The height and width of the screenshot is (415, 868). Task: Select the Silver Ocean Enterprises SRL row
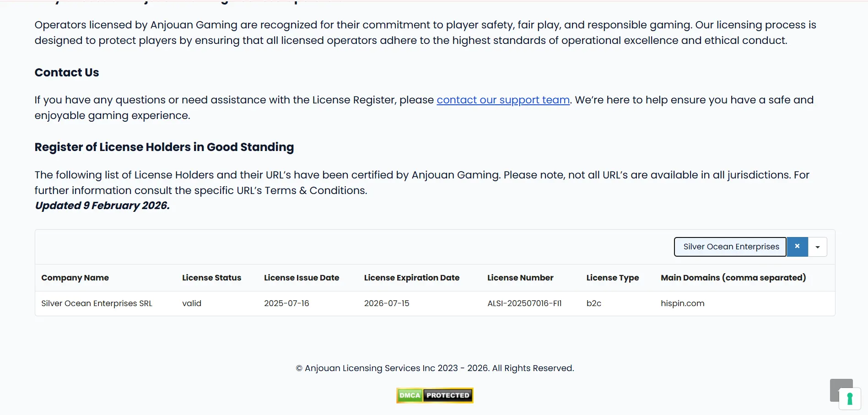[x=97, y=303]
